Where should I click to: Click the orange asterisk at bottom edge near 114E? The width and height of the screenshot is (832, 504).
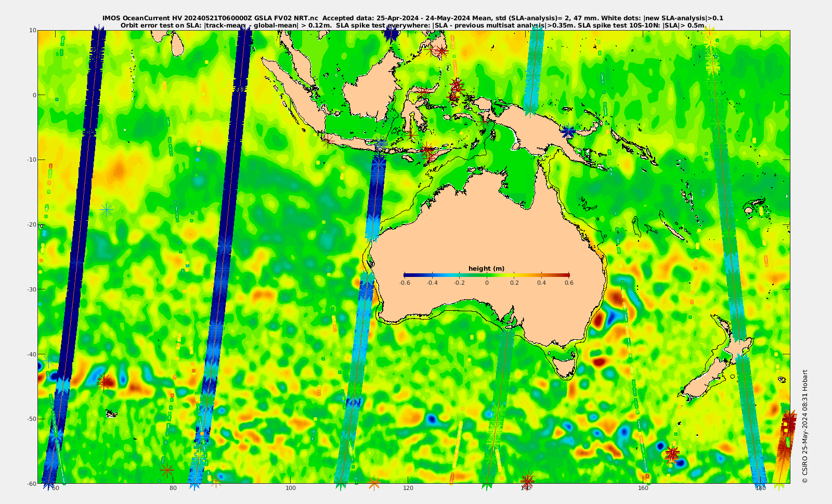click(374, 483)
